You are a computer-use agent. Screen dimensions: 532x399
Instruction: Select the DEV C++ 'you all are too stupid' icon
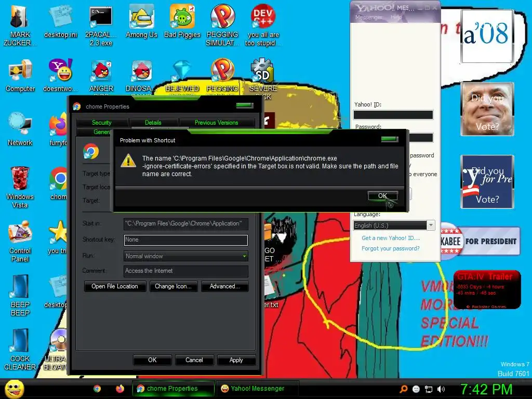point(263,25)
